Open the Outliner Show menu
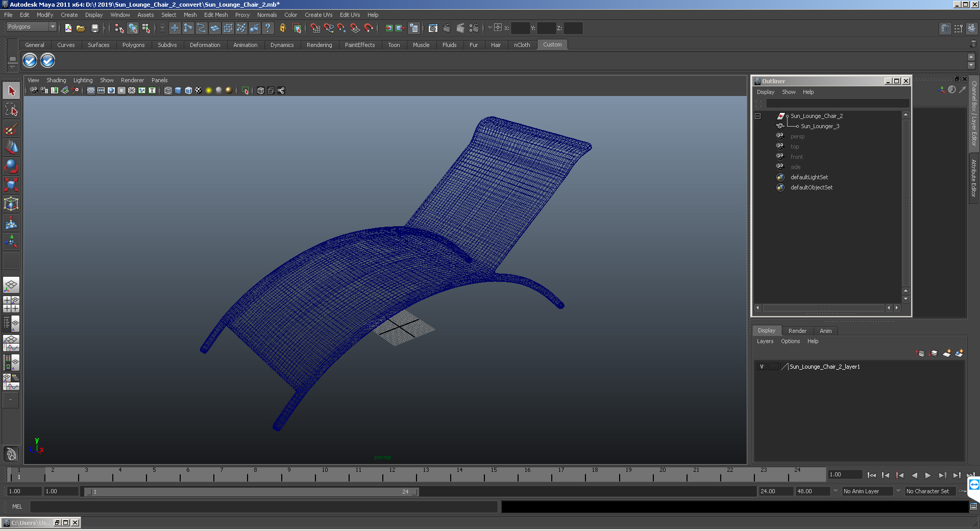This screenshot has height=531, width=980. 789,92
